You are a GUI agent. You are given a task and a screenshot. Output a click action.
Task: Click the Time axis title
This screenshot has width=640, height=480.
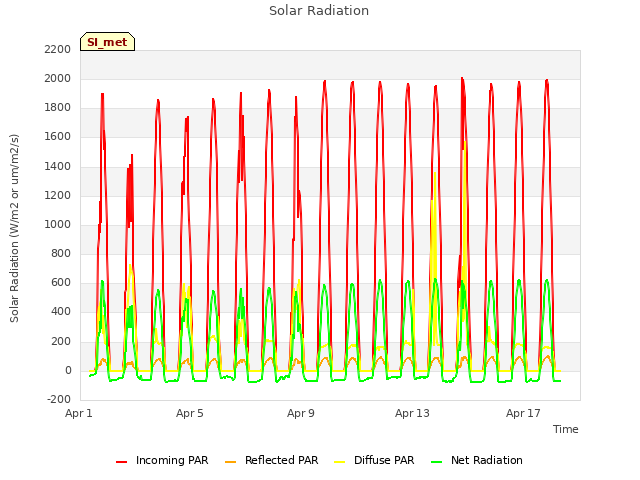pos(566,429)
